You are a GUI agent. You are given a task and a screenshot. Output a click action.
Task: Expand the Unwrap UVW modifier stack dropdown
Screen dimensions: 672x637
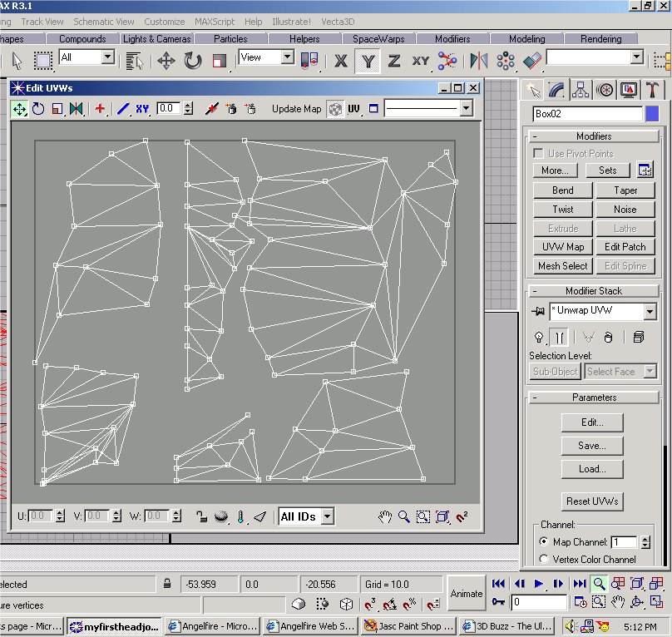point(650,312)
